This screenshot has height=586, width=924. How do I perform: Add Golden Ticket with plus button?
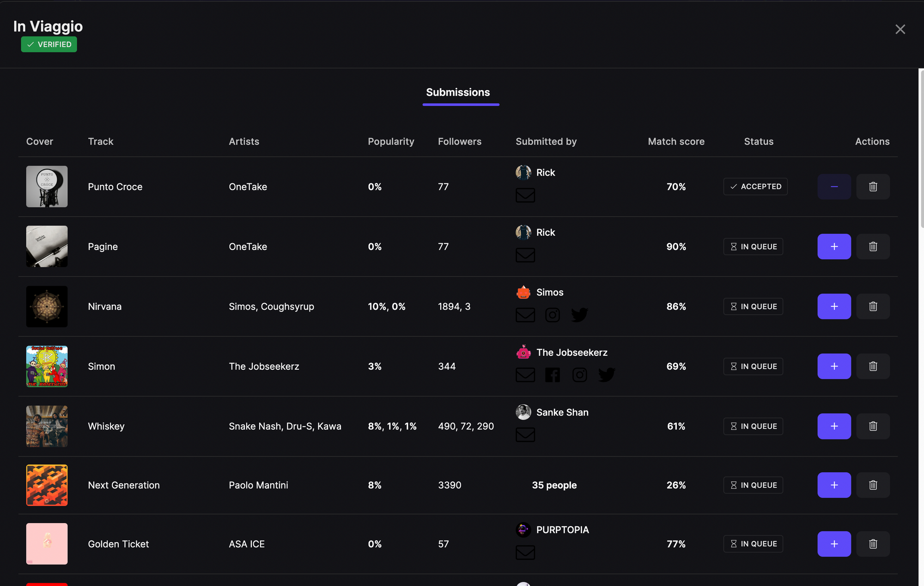click(x=834, y=544)
